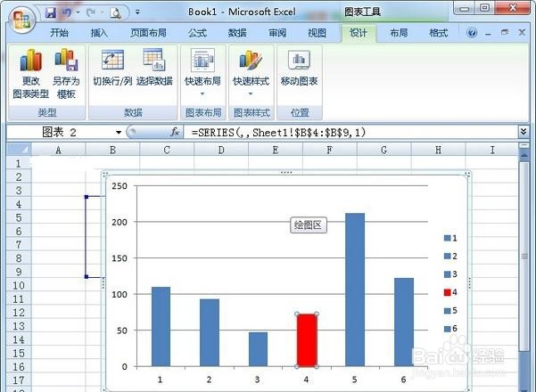The width and height of the screenshot is (536, 392).
Task: Open the Office button menu
Action: 22,20
